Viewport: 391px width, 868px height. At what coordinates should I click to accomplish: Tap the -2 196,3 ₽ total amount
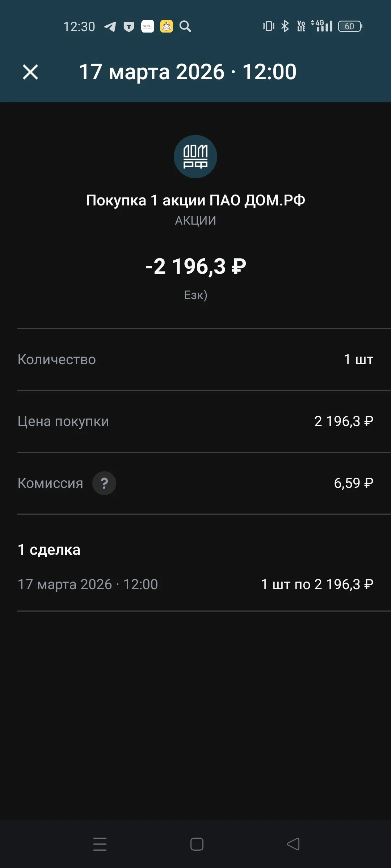pos(195,267)
